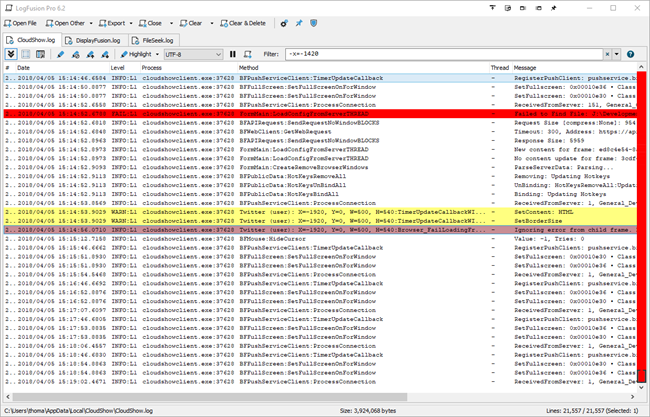Click the title bar black pin icon
Image resolution: width=650 pixels, height=417 pixels.
(x=553, y=8)
